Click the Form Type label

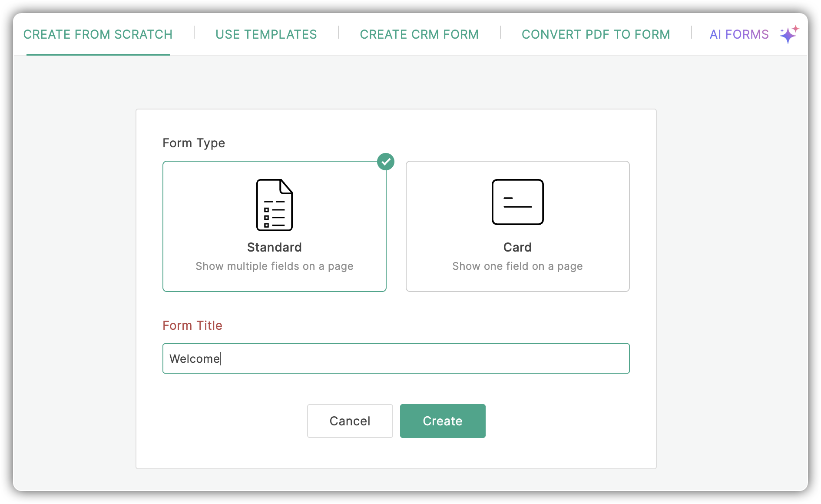(194, 143)
